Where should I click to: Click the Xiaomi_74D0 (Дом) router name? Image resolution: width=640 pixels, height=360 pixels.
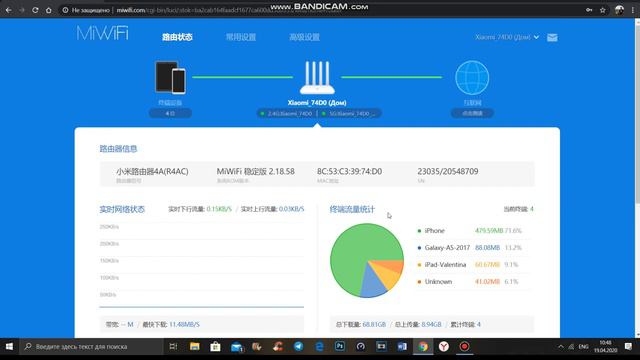(x=317, y=102)
